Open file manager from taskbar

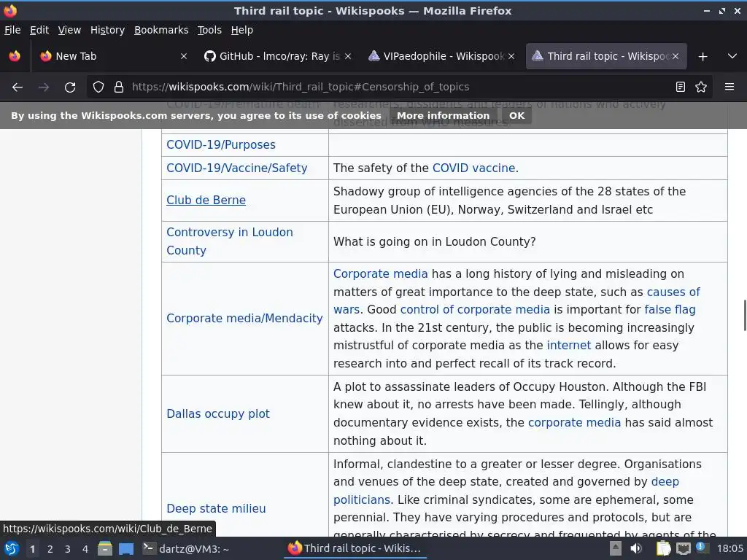[105, 548]
